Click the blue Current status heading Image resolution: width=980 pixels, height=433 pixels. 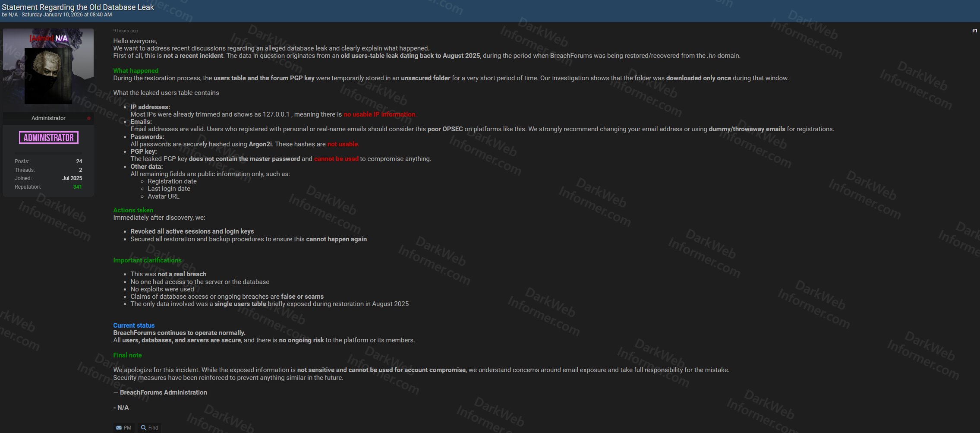click(x=134, y=326)
